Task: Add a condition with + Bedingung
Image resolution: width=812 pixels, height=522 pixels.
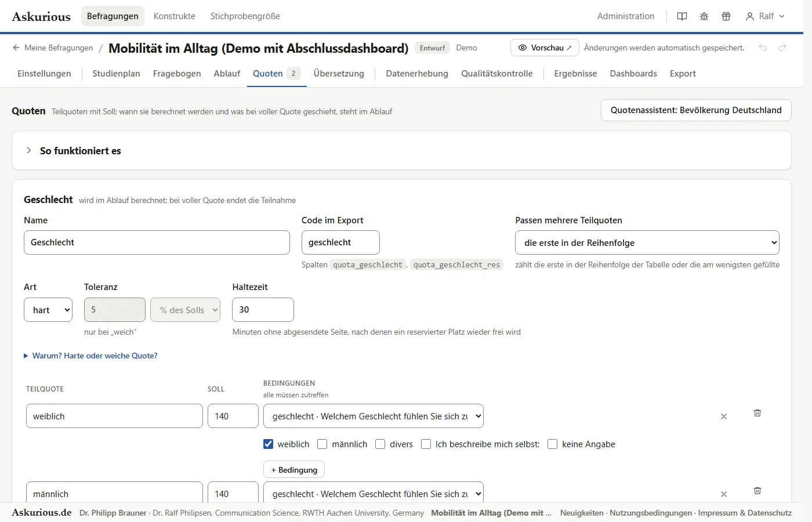Action: coord(294,470)
